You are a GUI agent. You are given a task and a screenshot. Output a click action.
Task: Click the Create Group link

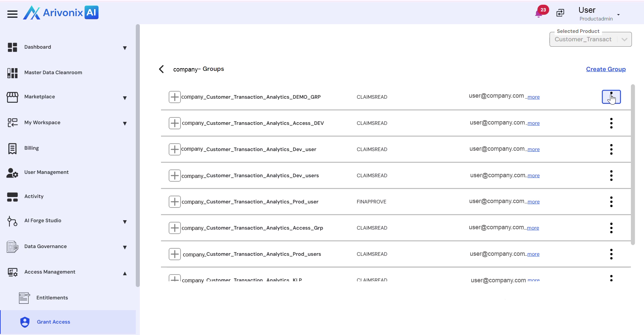pos(606,69)
